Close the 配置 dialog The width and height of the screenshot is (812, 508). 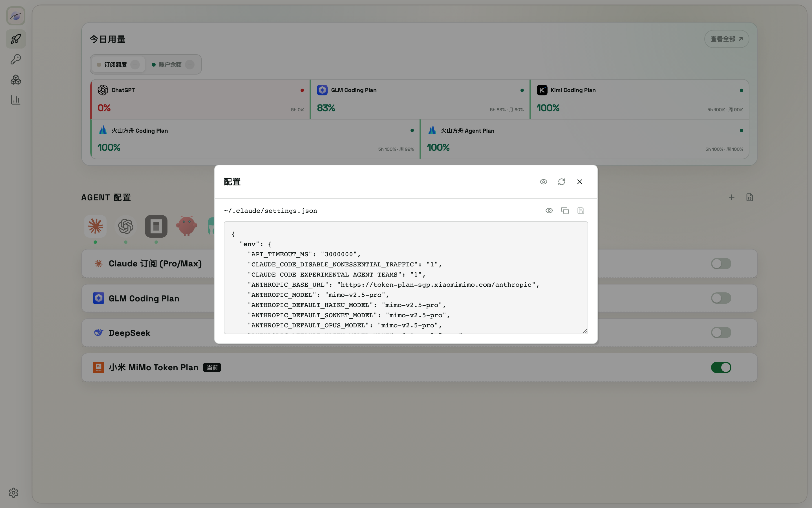tap(579, 182)
